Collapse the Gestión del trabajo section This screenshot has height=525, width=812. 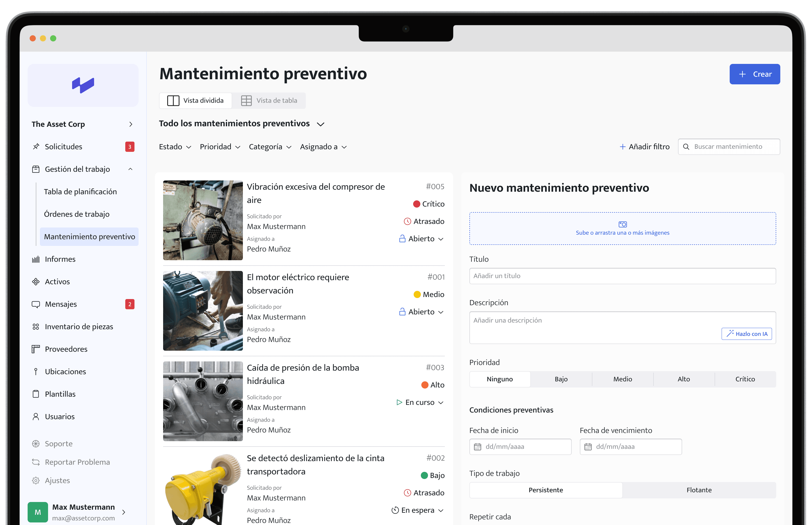130,169
